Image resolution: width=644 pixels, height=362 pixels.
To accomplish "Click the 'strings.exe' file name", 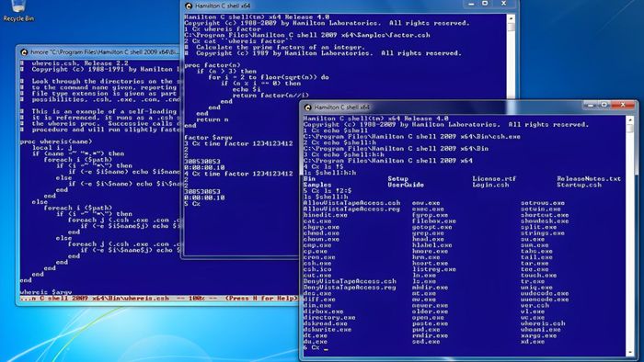I will pos(543,232).
